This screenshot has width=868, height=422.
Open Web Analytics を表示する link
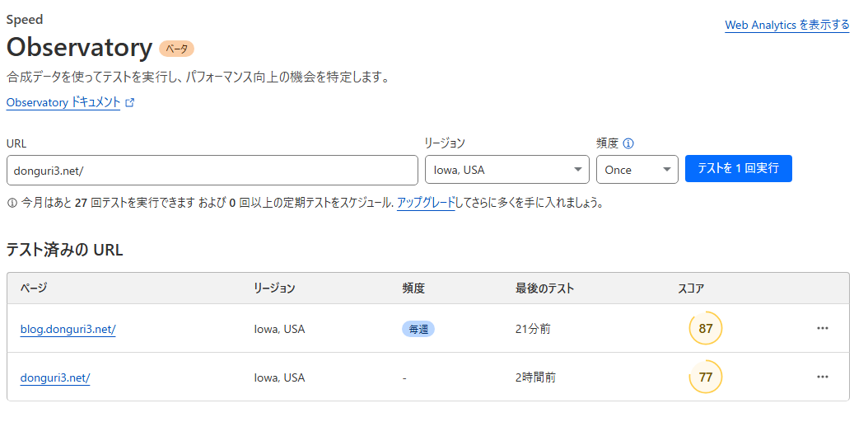coord(786,25)
